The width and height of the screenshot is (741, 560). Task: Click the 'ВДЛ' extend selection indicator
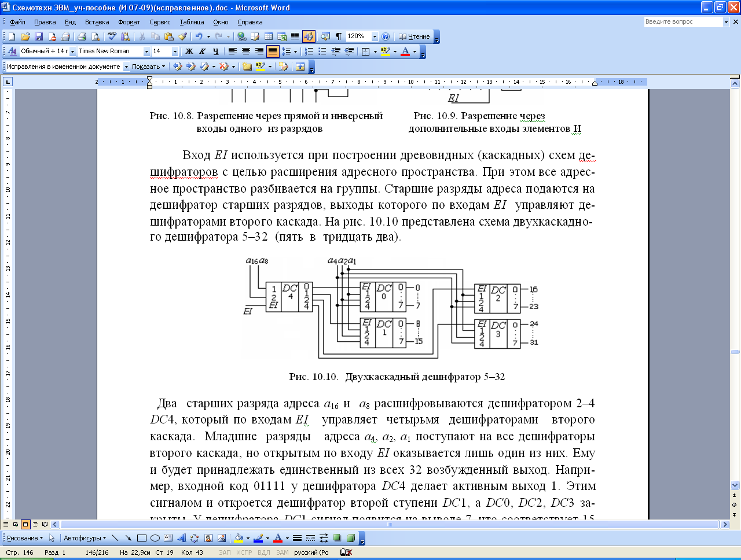(x=263, y=552)
